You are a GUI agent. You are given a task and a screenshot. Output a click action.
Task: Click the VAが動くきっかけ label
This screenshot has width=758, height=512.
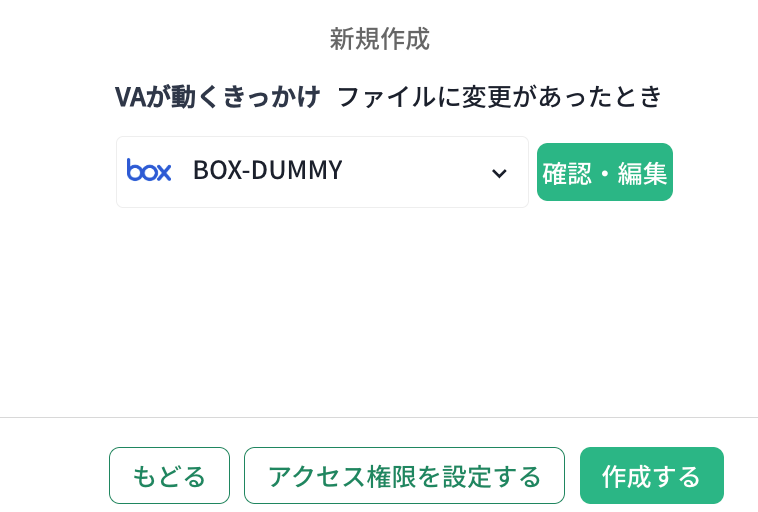pyautogui.click(x=217, y=97)
